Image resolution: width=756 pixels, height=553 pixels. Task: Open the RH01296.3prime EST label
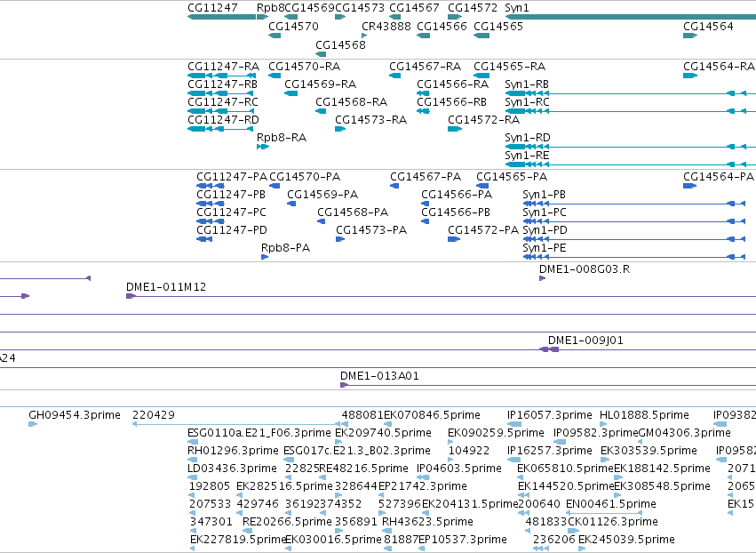coord(233,451)
